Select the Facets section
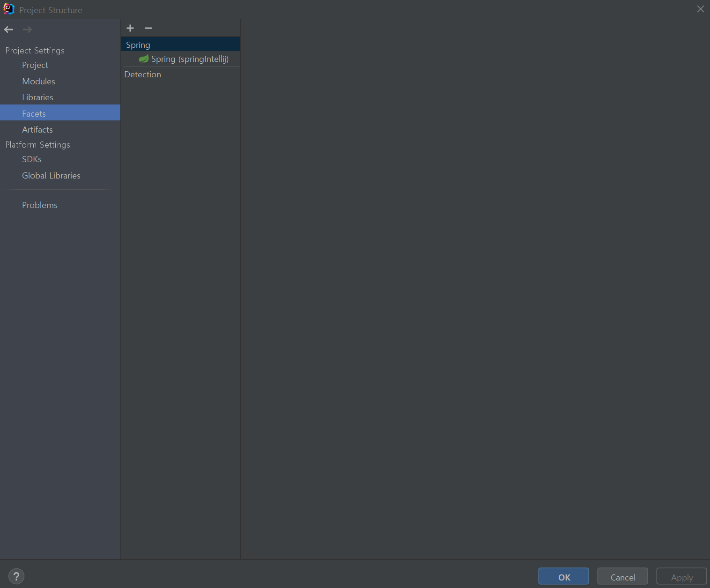Screen dimensions: 710x588 [60, 112]
